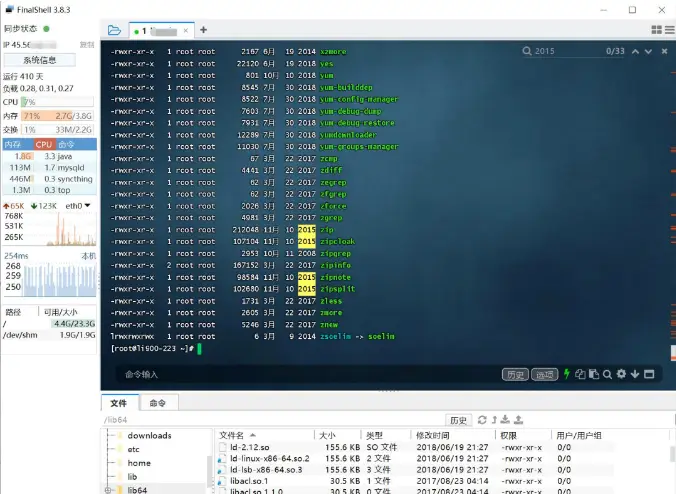Select lib64 folder in tree
Screen dimensions: 676x494
pyautogui.click(x=137, y=490)
